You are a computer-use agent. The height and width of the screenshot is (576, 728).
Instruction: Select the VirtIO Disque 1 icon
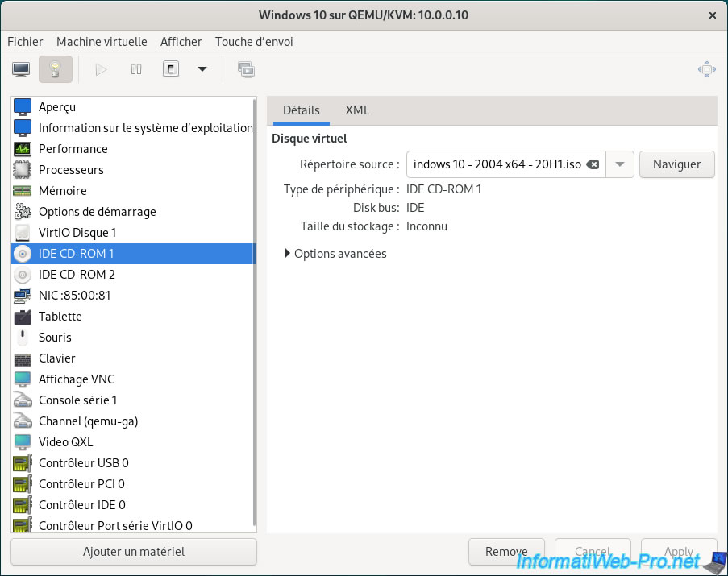pos(23,232)
